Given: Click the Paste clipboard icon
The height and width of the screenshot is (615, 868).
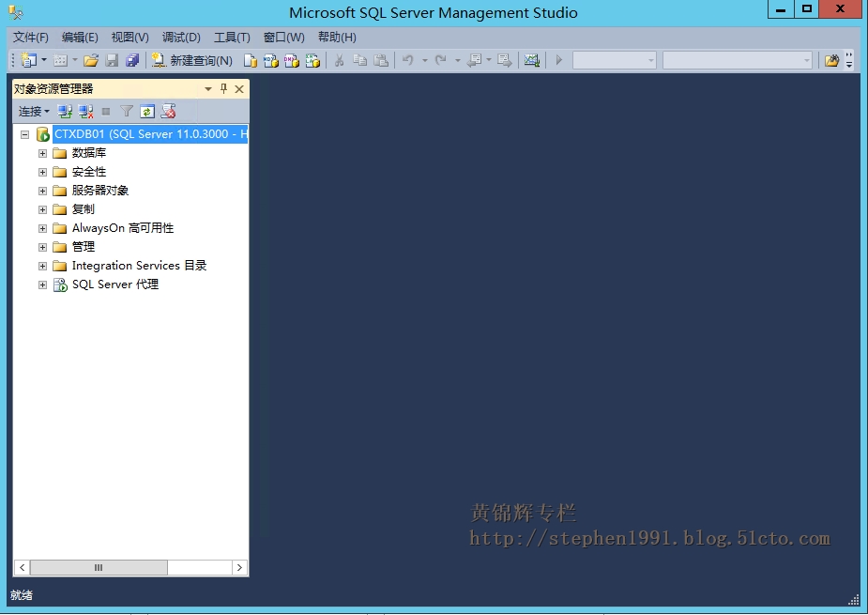Looking at the screenshot, I should pos(381,60).
